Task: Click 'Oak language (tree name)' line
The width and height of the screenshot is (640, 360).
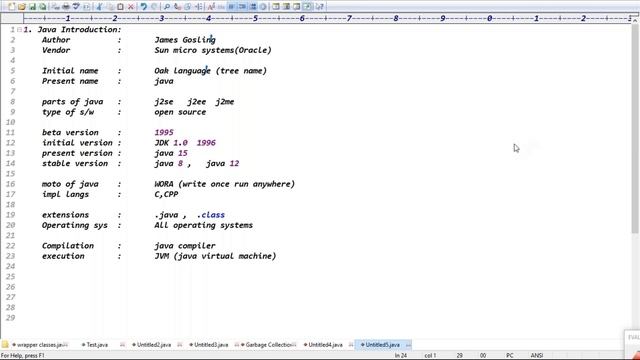Action: 211,71
